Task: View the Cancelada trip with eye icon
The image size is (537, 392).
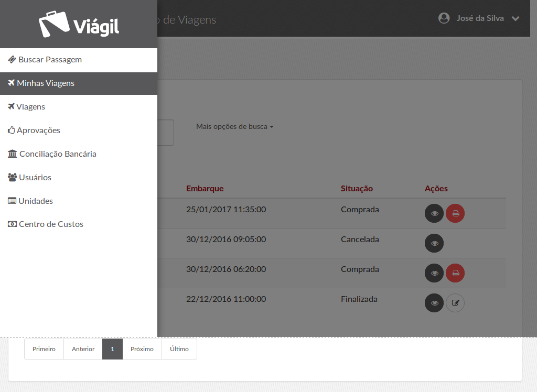Action: coord(434,243)
